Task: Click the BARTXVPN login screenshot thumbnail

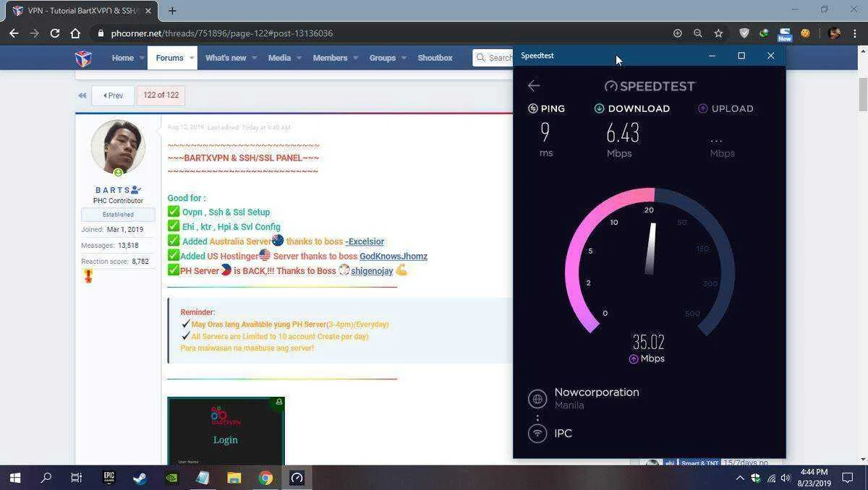Action: (226, 431)
